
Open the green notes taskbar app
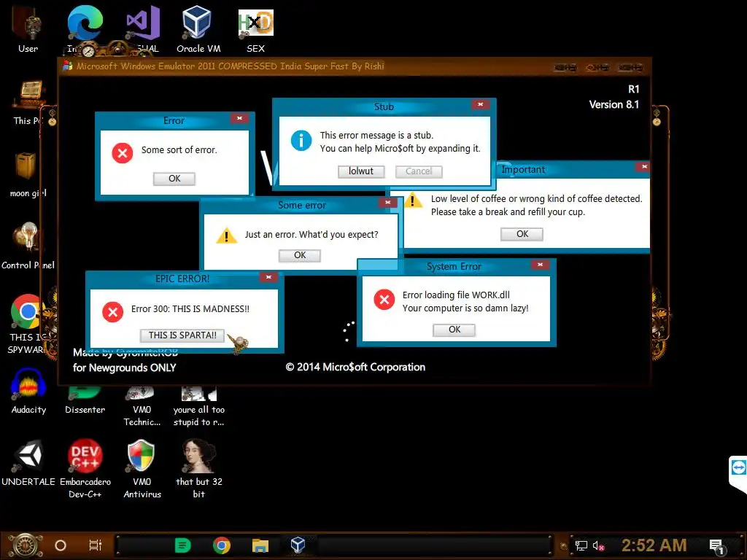tap(183, 545)
